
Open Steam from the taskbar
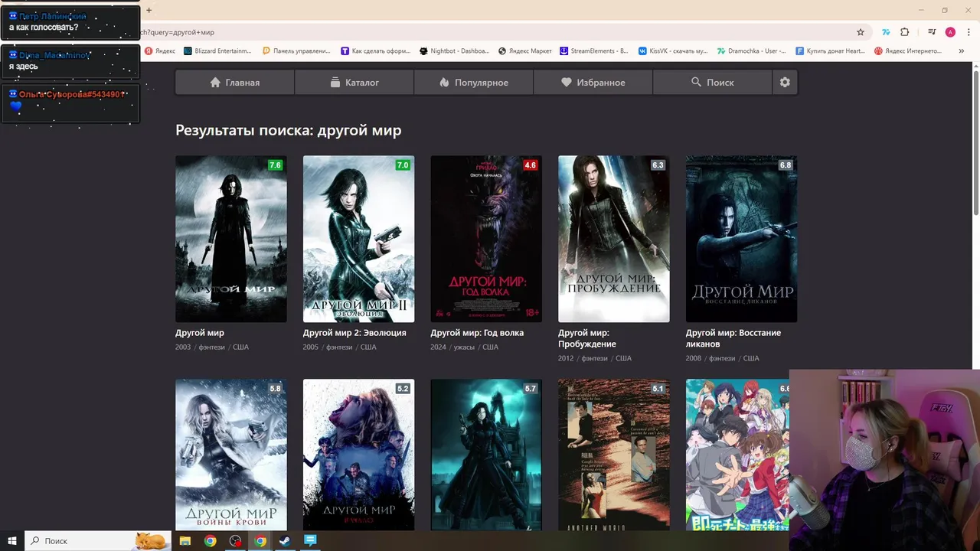285,541
